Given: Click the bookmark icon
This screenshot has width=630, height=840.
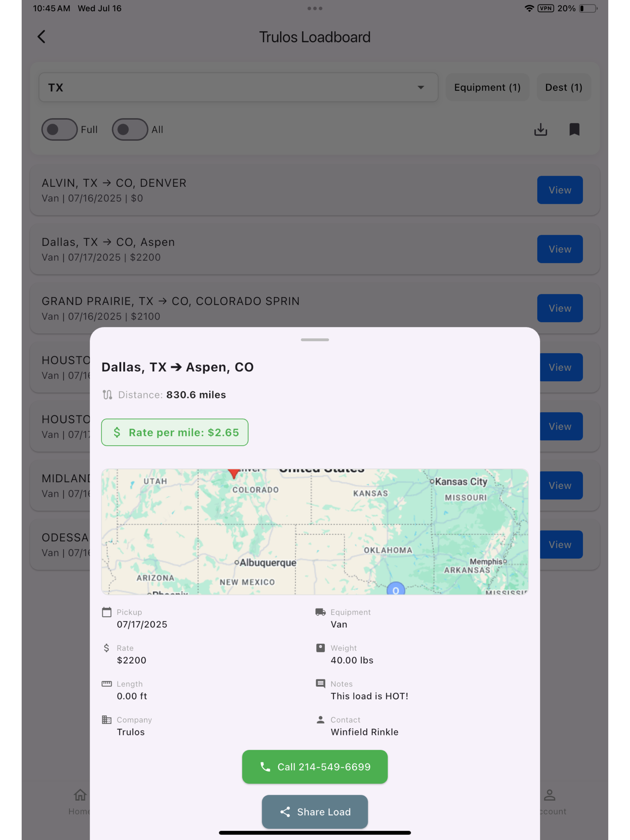Looking at the screenshot, I should pyautogui.click(x=574, y=129).
